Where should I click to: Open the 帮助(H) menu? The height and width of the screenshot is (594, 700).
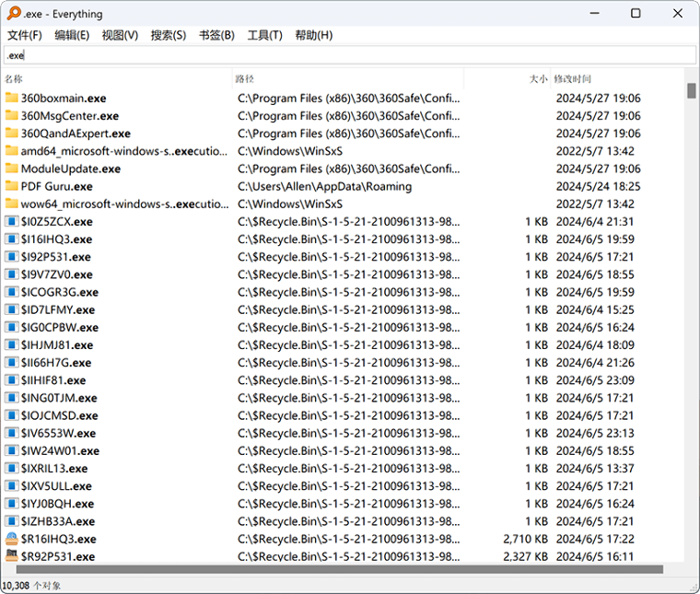tap(314, 35)
